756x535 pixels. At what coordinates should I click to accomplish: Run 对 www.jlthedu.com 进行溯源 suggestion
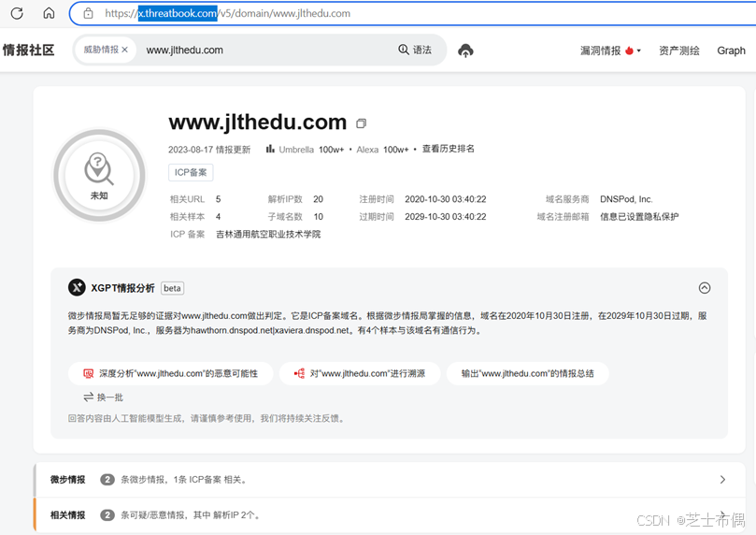360,373
